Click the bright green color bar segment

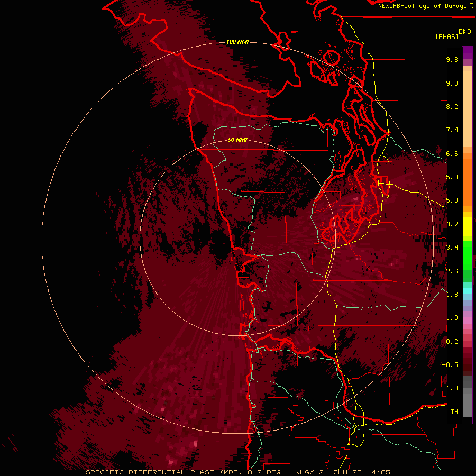pos(467,255)
